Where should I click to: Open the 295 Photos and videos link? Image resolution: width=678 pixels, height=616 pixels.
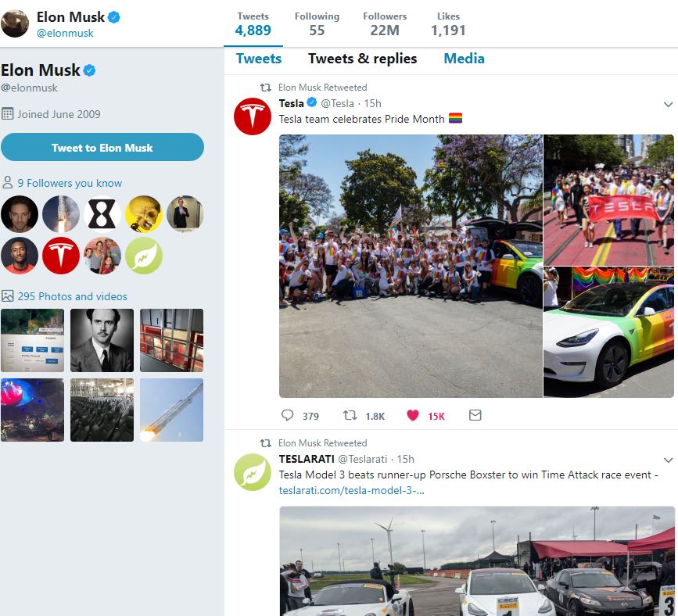coord(72,296)
